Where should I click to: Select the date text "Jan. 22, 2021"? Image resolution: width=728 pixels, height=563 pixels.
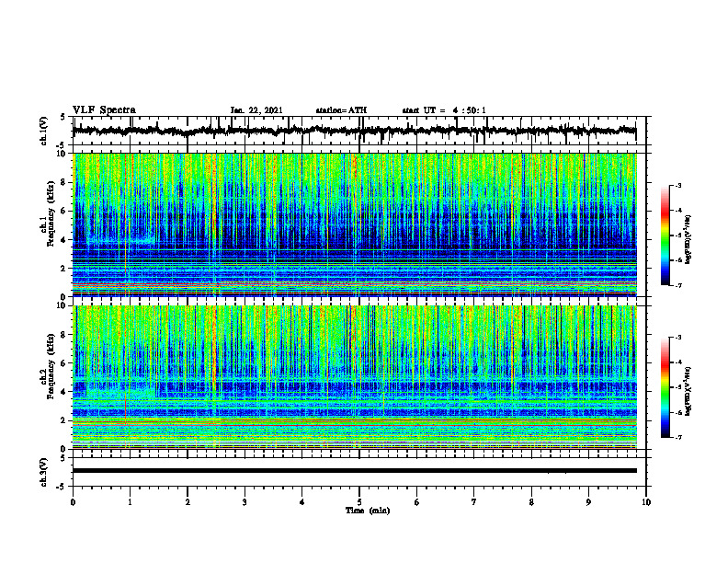[256, 110]
